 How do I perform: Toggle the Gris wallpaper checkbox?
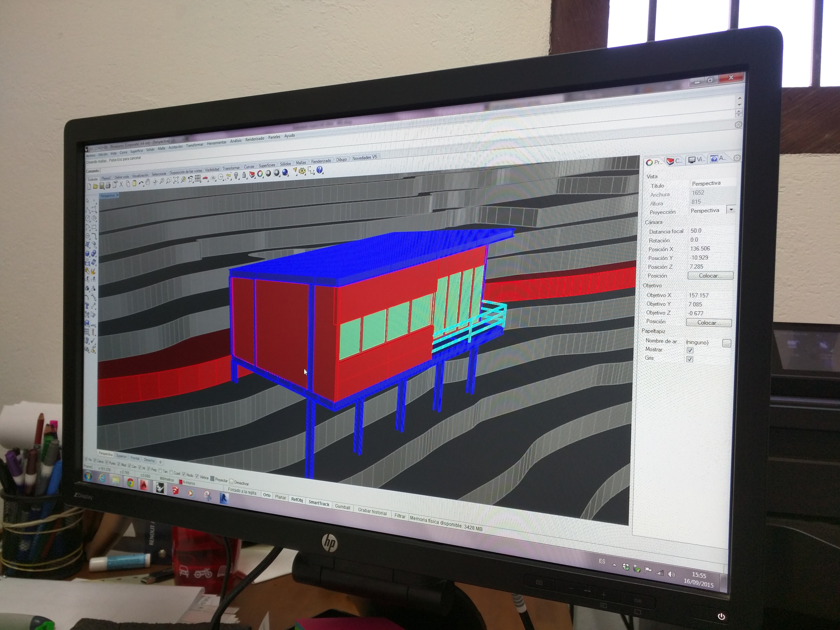690,359
